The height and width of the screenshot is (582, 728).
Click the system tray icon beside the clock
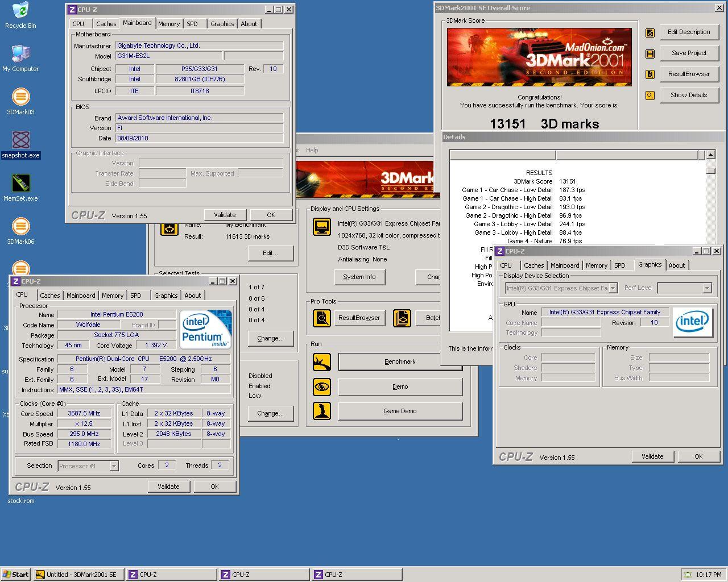point(688,575)
